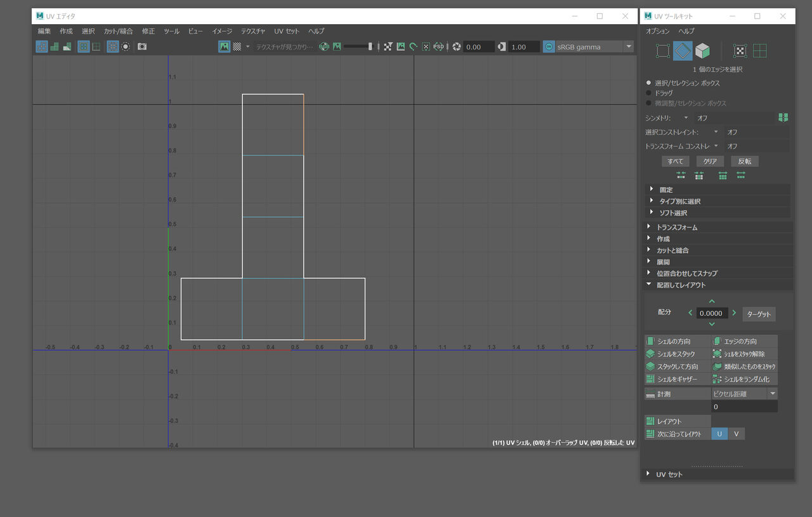Click the grow selection arrows icon

pos(740,175)
